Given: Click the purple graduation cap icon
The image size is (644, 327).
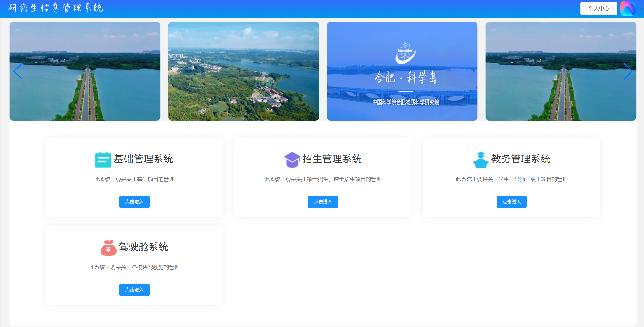Looking at the screenshot, I should [x=292, y=160].
